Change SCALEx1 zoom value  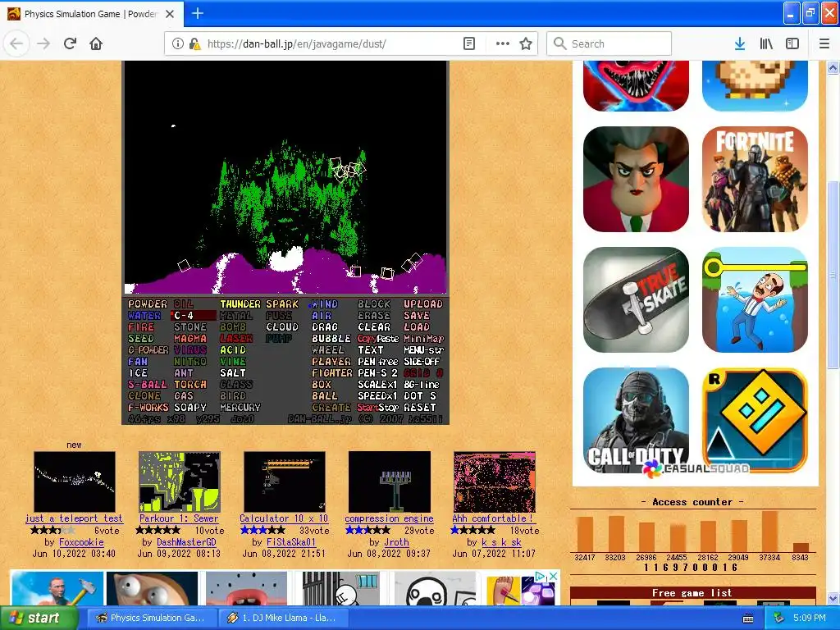(377, 385)
